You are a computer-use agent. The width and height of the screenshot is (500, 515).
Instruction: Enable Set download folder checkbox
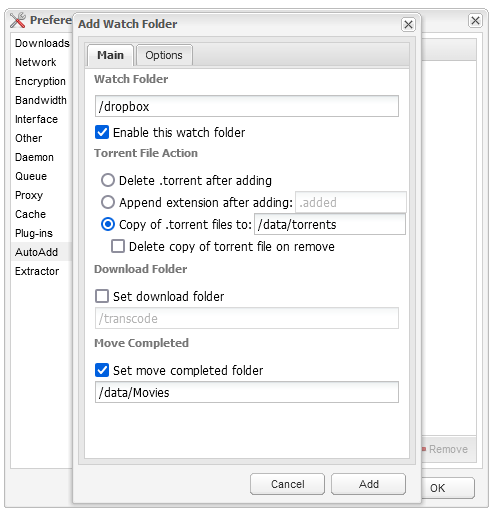(102, 296)
